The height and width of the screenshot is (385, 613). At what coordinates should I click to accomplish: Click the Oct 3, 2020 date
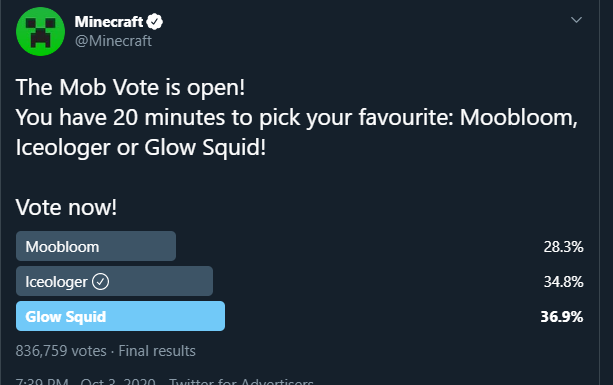coord(118,381)
